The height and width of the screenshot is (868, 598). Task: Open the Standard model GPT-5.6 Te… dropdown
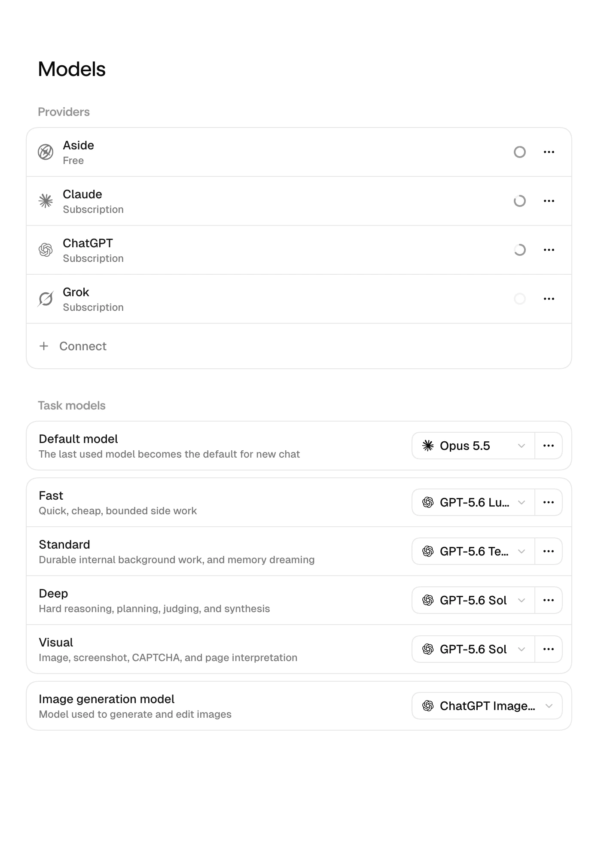pos(473,551)
